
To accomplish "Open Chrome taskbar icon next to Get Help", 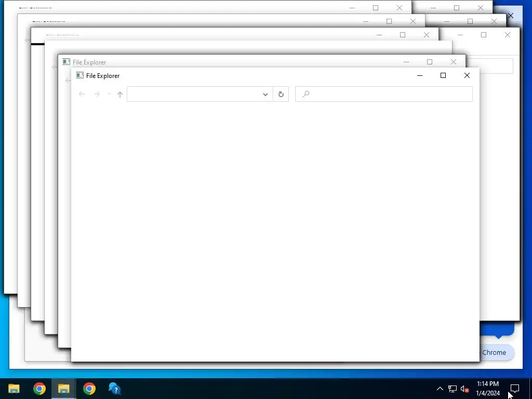I will [x=89, y=389].
